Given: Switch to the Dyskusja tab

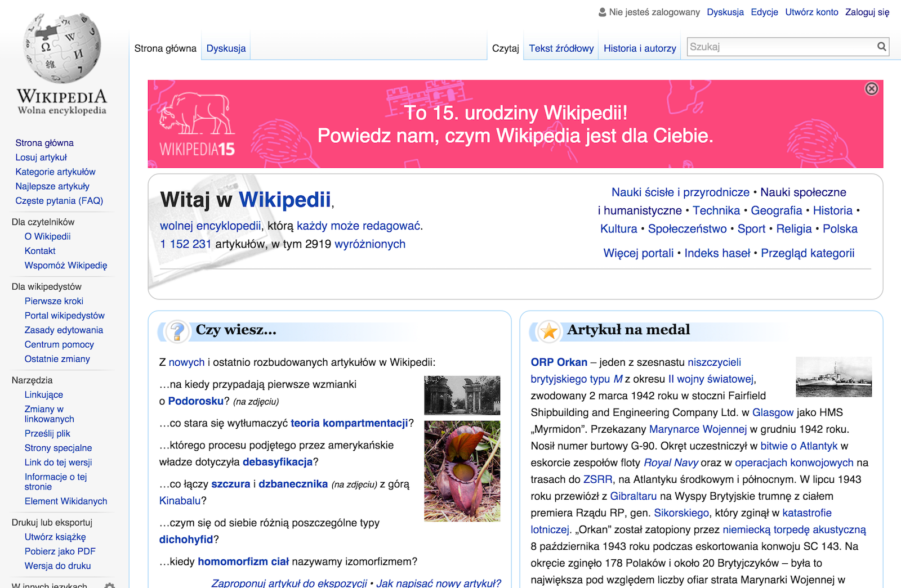Looking at the screenshot, I should pos(226,48).
